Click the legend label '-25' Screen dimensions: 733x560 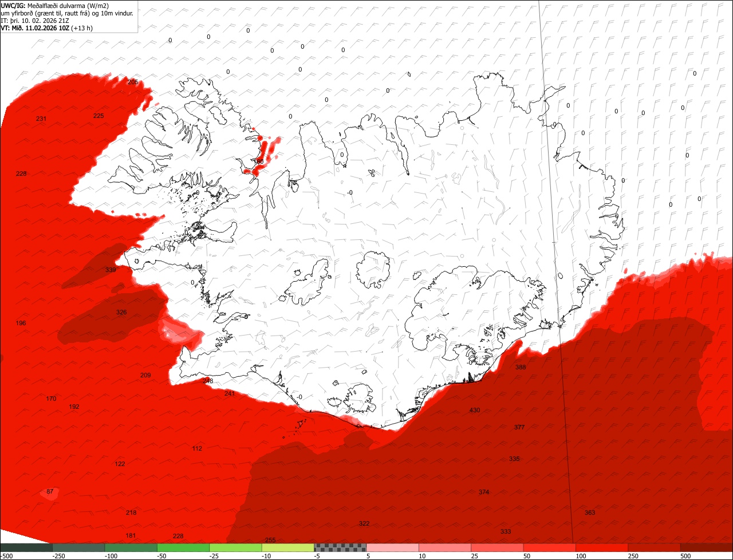coord(214,556)
